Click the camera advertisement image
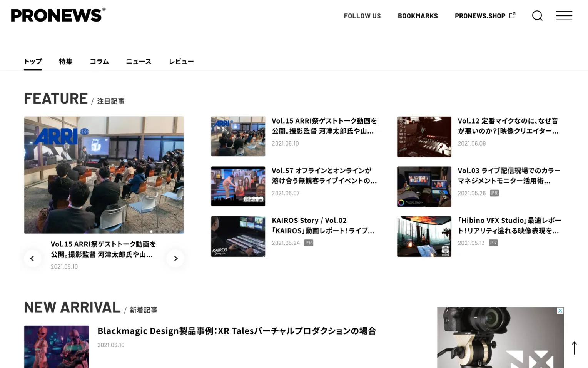 pyautogui.click(x=500, y=338)
